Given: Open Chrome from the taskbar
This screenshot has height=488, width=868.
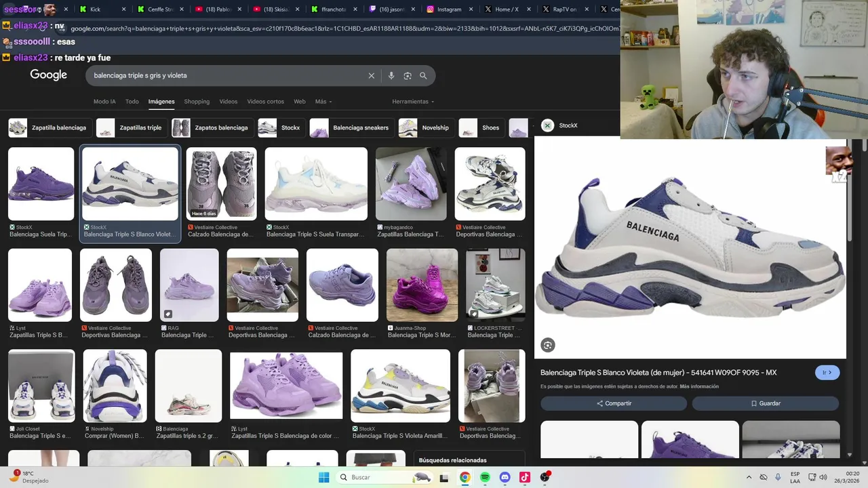Looking at the screenshot, I should tap(465, 477).
